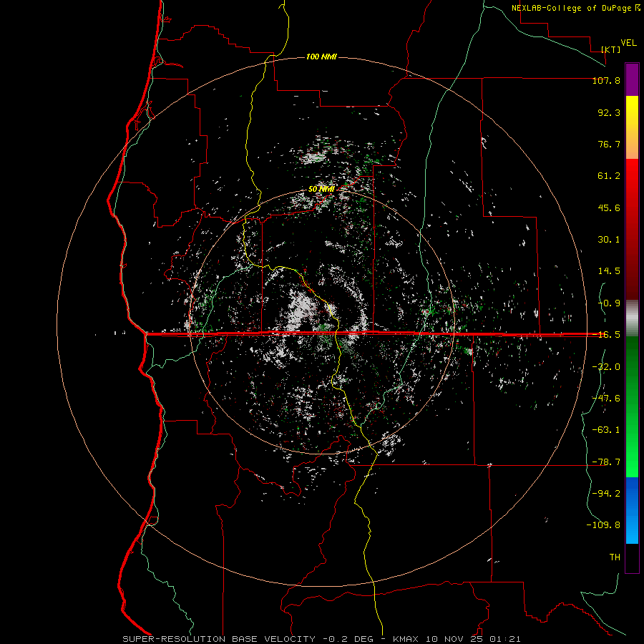Screen dimensions: 644x644
Task: Select the -109.8 velocity scale value
Action: pyautogui.click(x=603, y=525)
